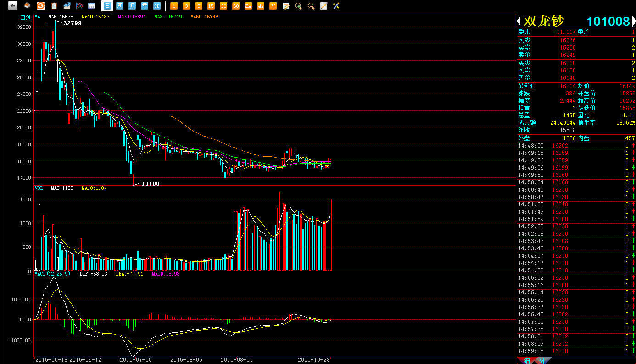Click the zoom in magnifier icon
The height and width of the screenshot is (364, 636).
point(298,6)
